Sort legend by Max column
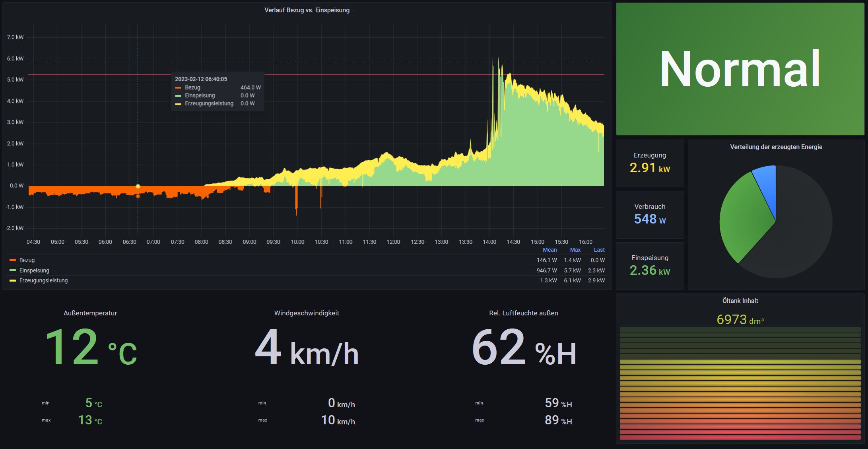The height and width of the screenshot is (449, 868). (x=575, y=250)
